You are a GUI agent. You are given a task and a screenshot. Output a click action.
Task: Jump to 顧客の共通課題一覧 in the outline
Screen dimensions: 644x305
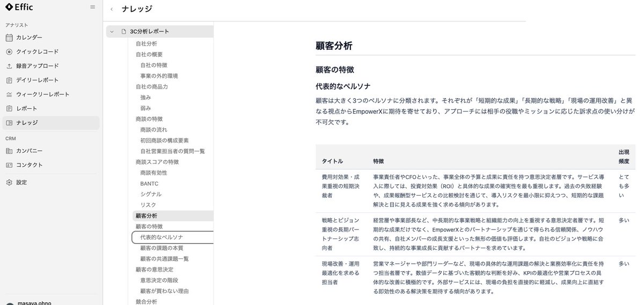tap(164, 259)
